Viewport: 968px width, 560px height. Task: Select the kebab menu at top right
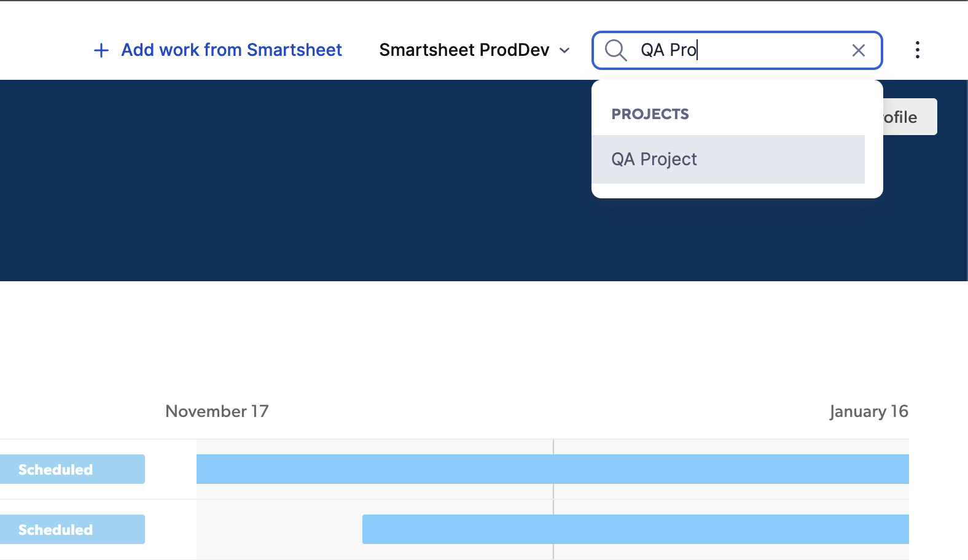(917, 50)
